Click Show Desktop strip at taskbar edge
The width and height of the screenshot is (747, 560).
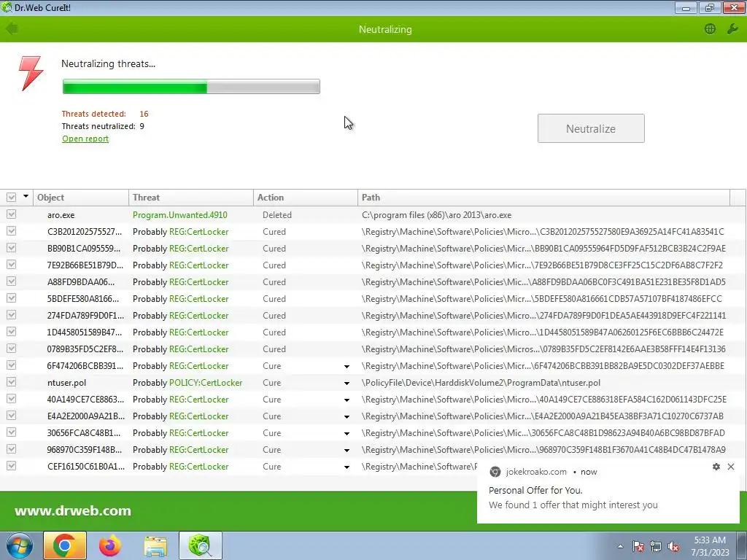pos(742,545)
